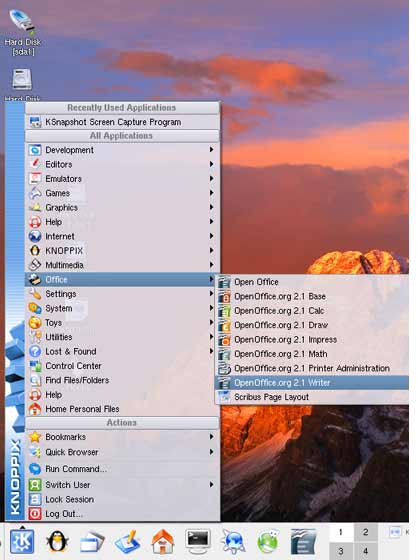Image resolution: width=420 pixels, height=560 pixels.
Task: Click the Editors category icon
Action: [35, 164]
